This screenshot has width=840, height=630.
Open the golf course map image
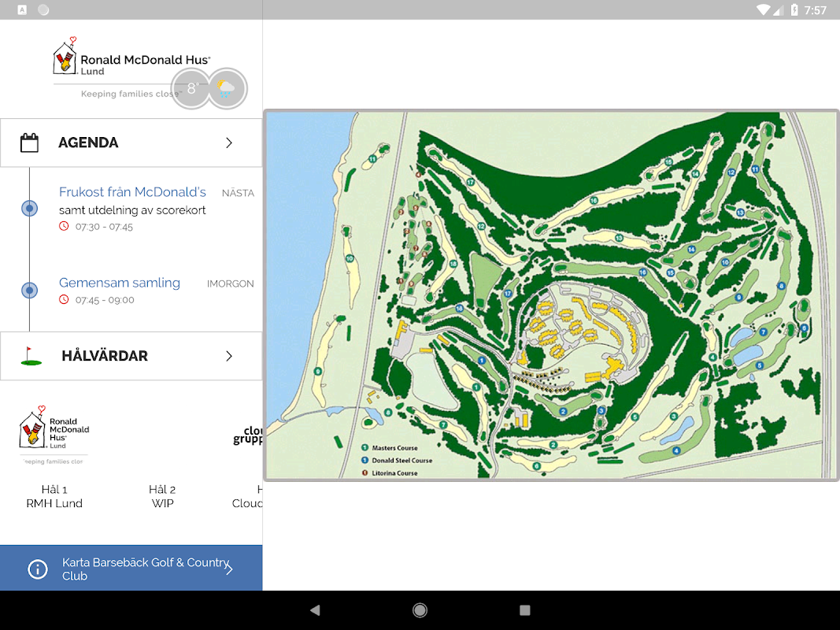coord(551,295)
